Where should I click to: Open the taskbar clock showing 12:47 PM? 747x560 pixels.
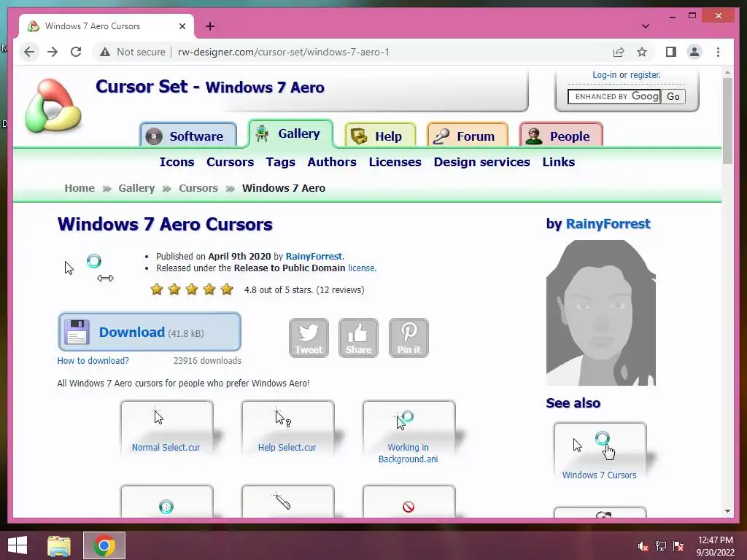click(715, 546)
